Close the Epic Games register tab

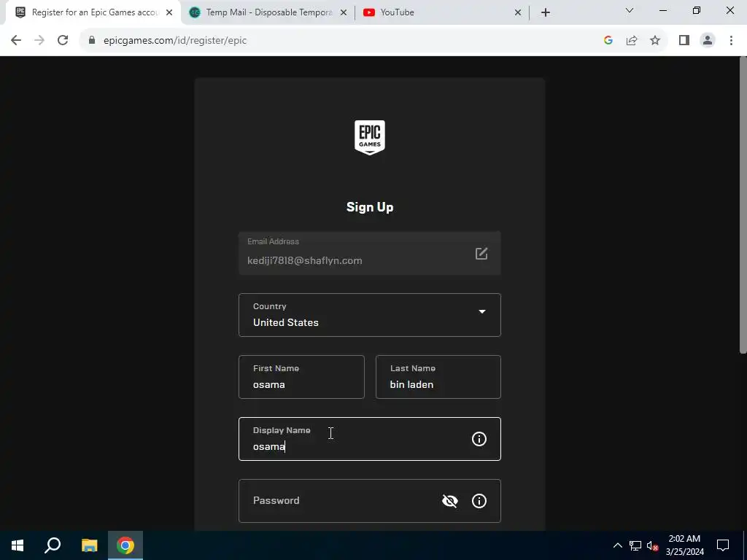tap(169, 12)
